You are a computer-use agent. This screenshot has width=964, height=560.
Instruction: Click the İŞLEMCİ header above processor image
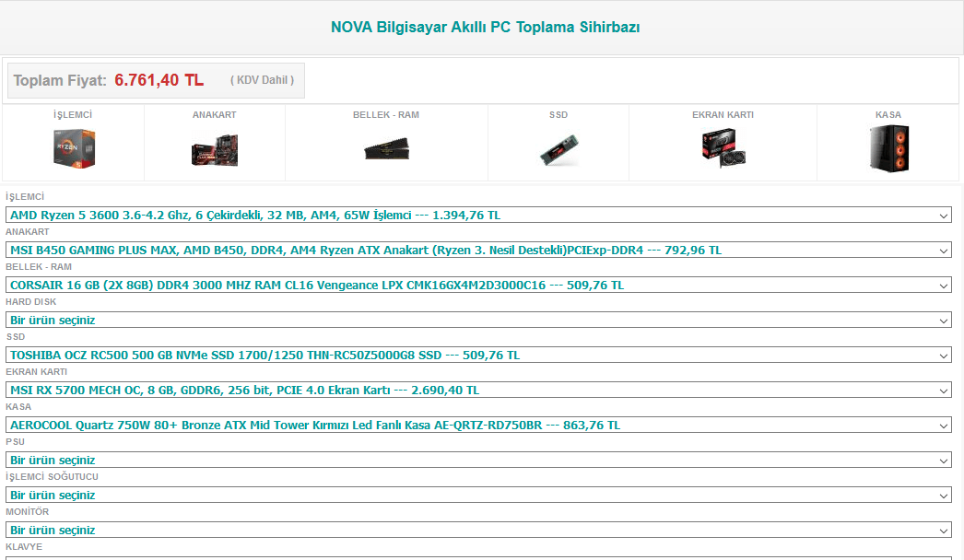[73, 115]
